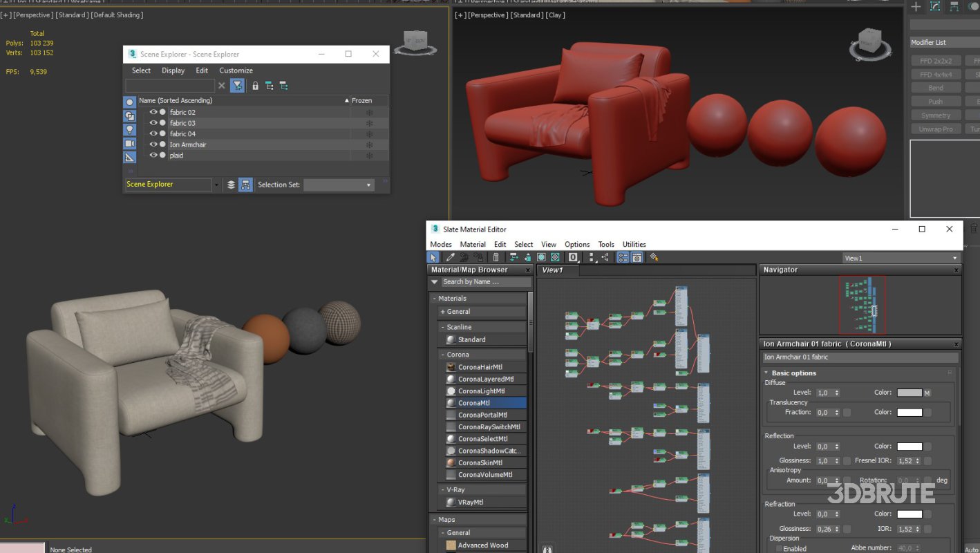Toggle display of cameras in Scene Explorer

[x=129, y=144]
